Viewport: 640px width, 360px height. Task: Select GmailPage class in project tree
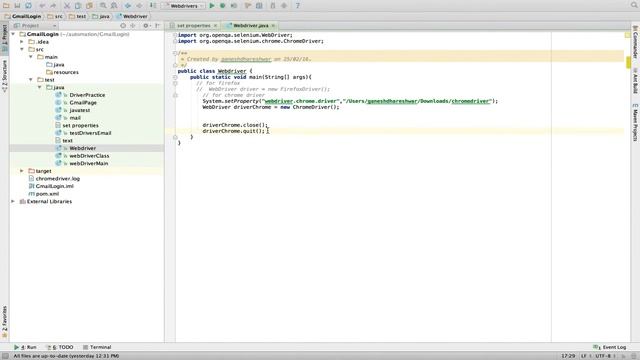click(83, 102)
